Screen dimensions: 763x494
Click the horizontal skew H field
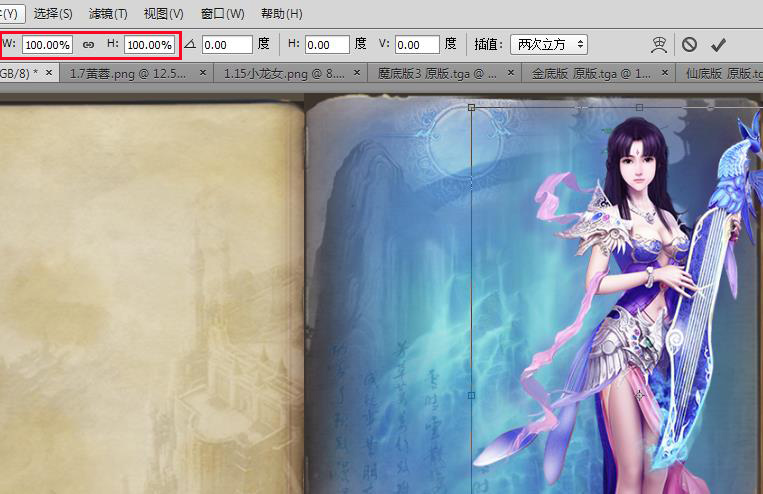pos(327,45)
